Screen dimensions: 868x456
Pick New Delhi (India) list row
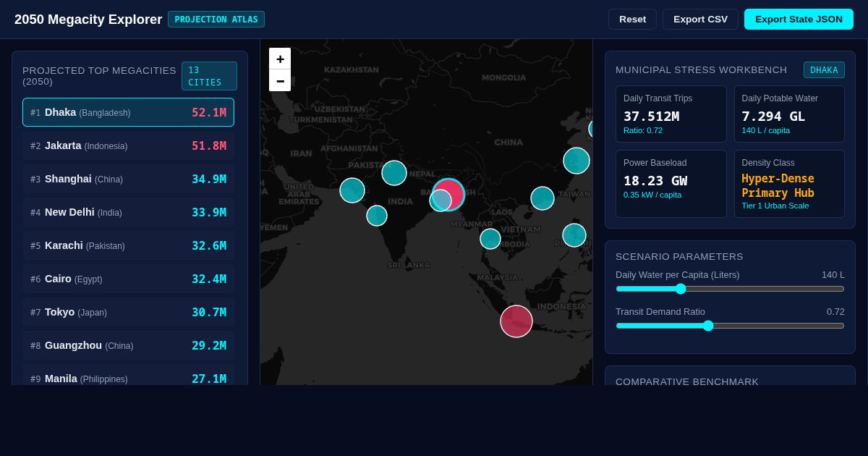coord(128,212)
